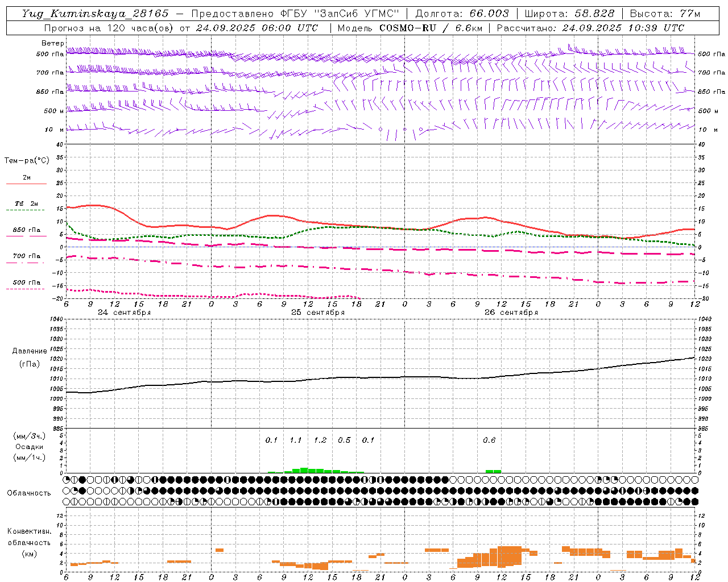Click the 500 гПа temperature legend label
Screen dimensions: 728x582
point(26,282)
